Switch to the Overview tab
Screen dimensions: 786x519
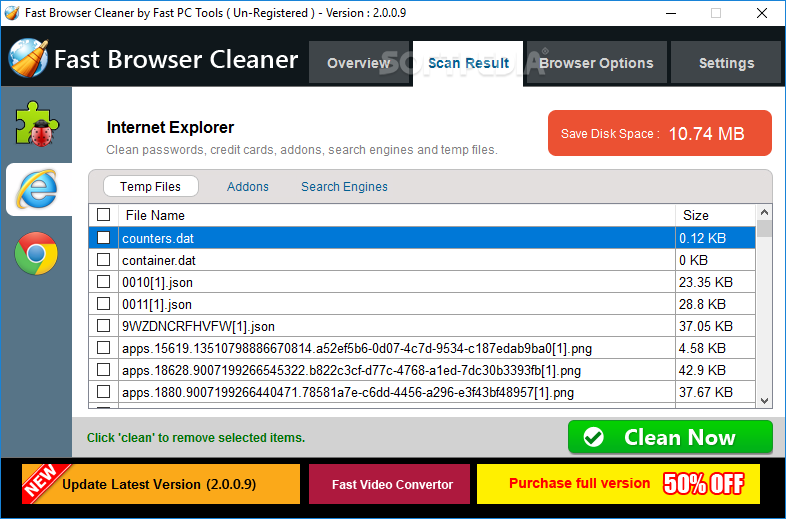pyautogui.click(x=358, y=63)
